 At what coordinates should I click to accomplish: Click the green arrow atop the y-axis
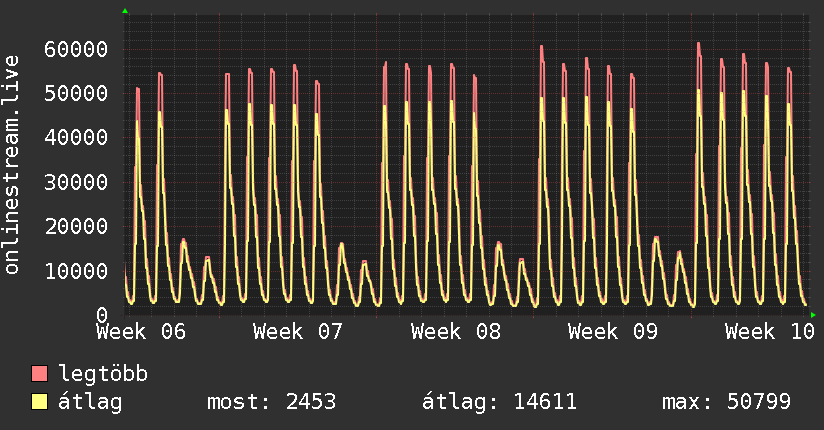[125, 11]
